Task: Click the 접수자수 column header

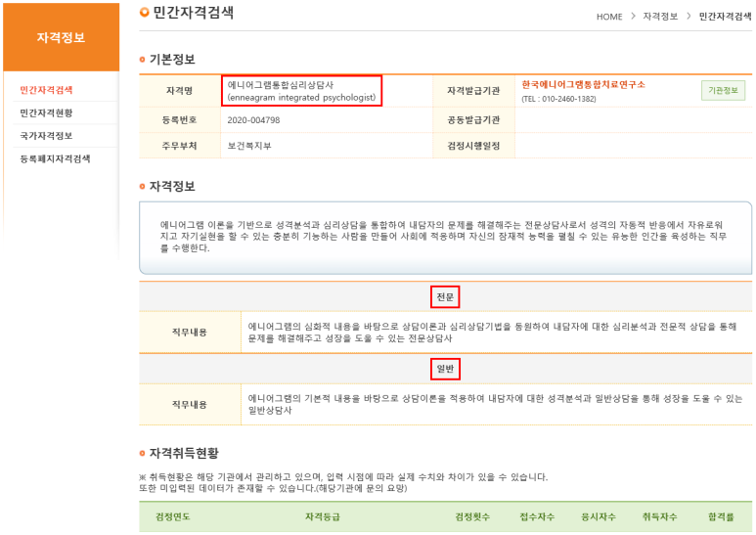Action: [x=537, y=516]
